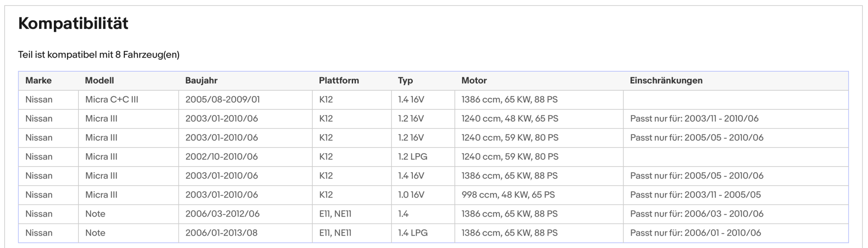868x248 pixels.
Task: Click restriction 'Passt nur für: 2006/03 - 2010/06'
Action: [x=697, y=214]
